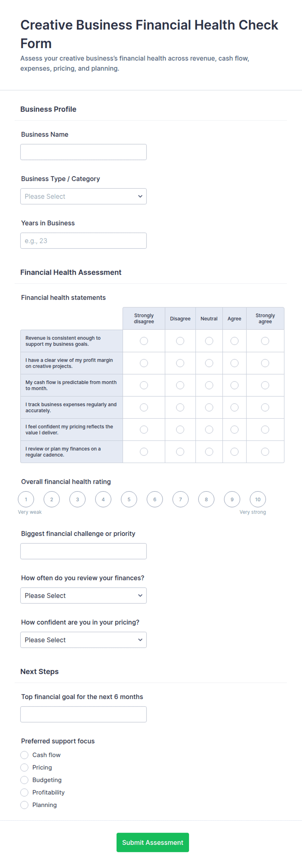Viewport: 302px width, 868px height.
Task: Focus the Biggest financial challenge field
Action: coord(83,551)
